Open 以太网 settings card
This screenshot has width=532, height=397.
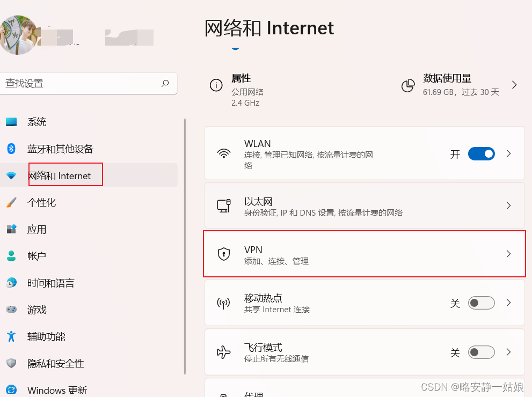(365, 205)
